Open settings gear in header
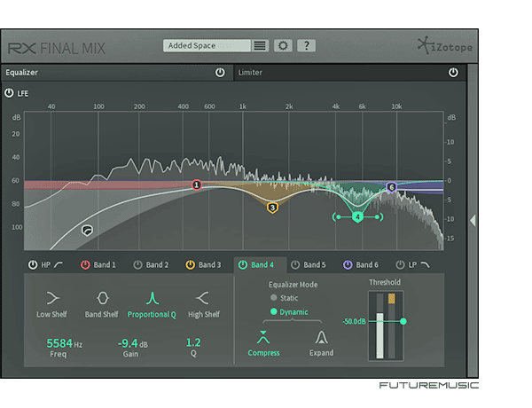 (x=283, y=45)
